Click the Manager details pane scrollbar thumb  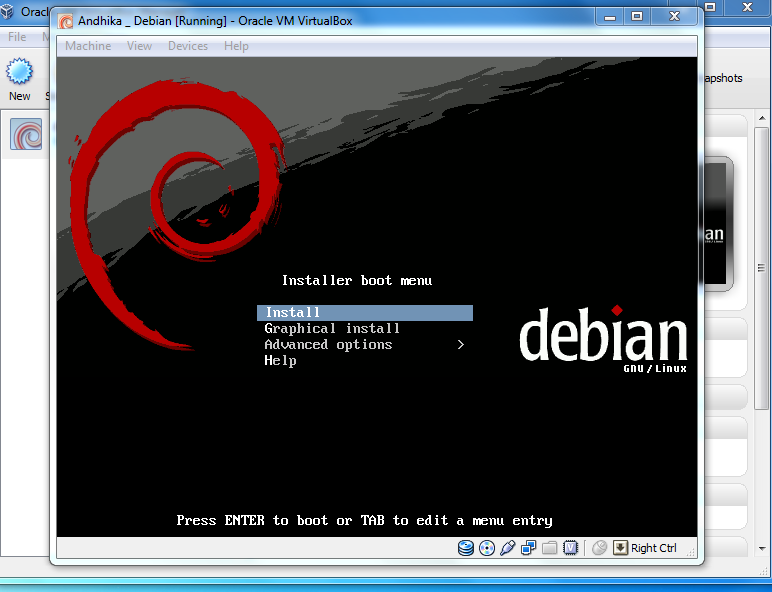pyautogui.click(x=762, y=268)
